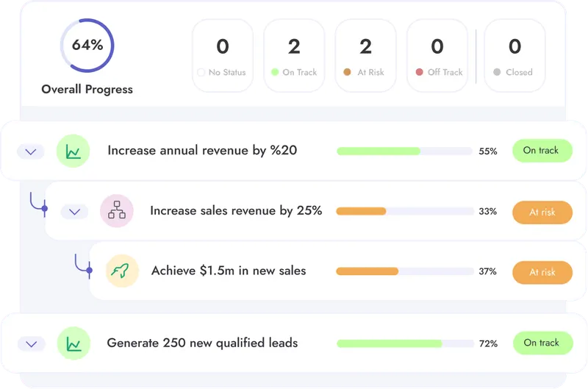Select the Increase annual revenue by %20 title
This screenshot has height=389, width=588.
point(202,151)
